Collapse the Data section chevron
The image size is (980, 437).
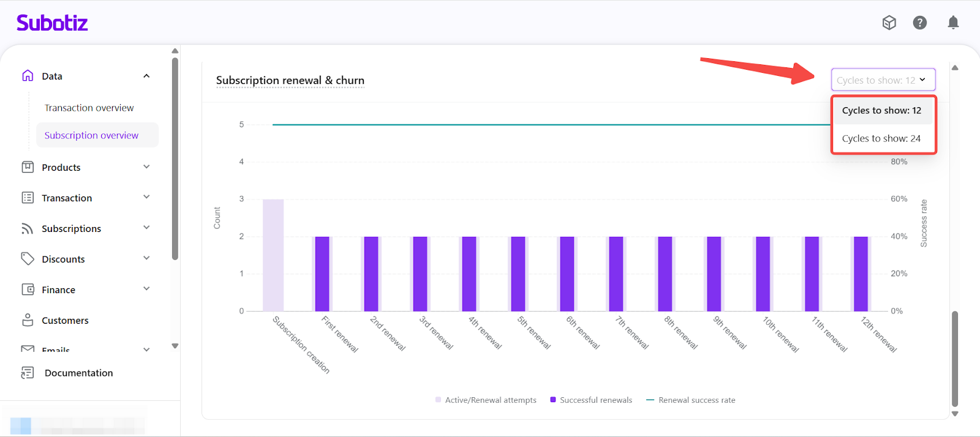pyautogui.click(x=146, y=76)
